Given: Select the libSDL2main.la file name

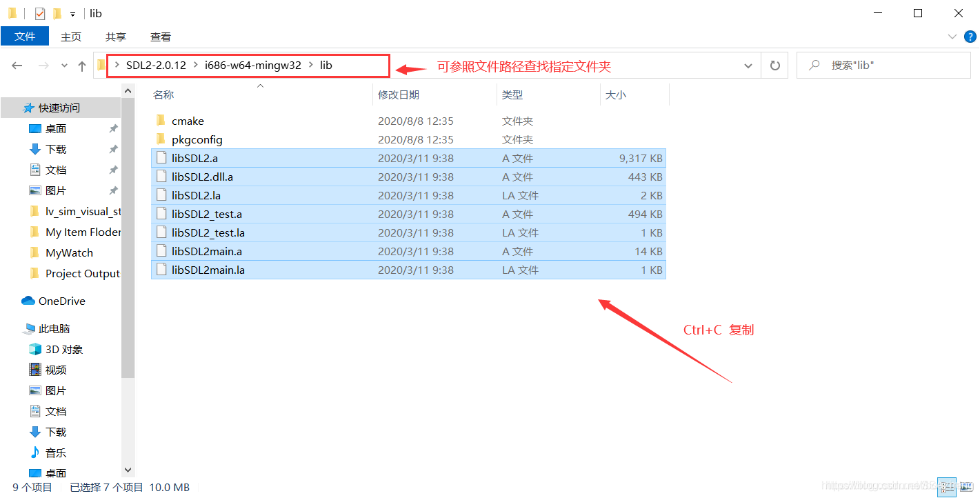Looking at the screenshot, I should pyautogui.click(x=208, y=270).
